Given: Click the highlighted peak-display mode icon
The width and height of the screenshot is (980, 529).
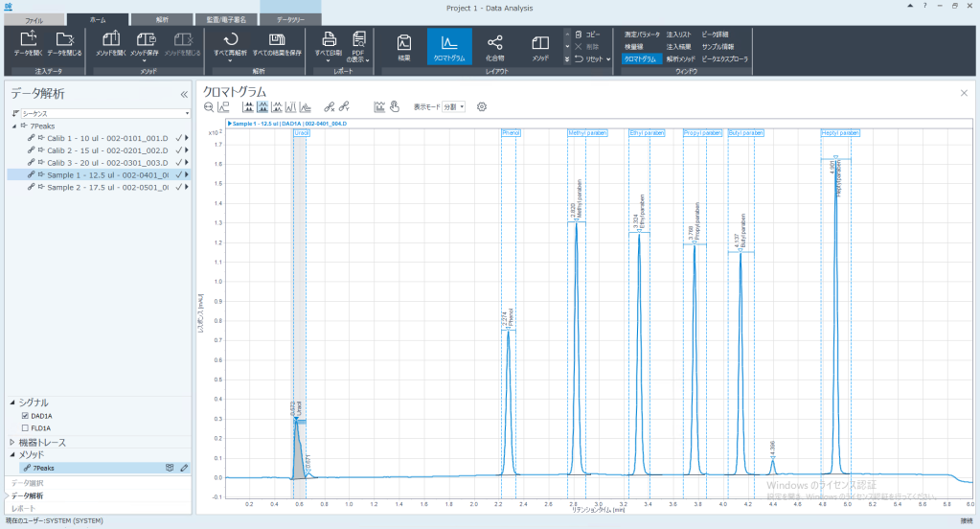Looking at the screenshot, I should pyautogui.click(x=262, y=107).
